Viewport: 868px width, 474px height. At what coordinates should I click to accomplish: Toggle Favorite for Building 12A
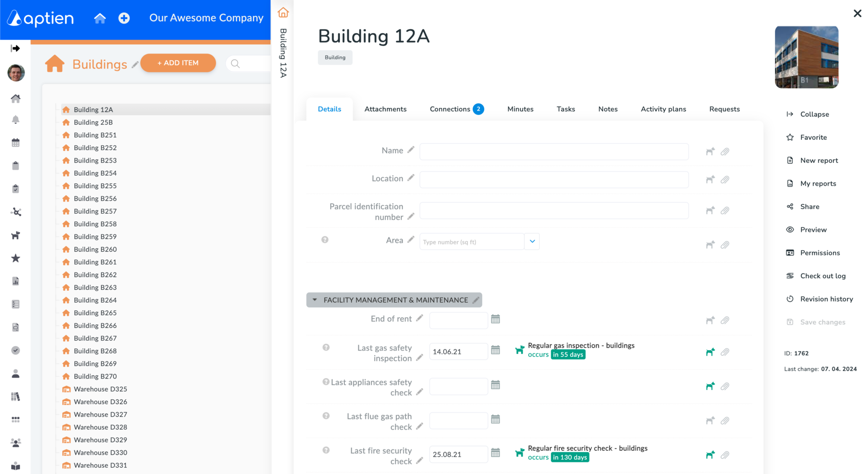813,137
